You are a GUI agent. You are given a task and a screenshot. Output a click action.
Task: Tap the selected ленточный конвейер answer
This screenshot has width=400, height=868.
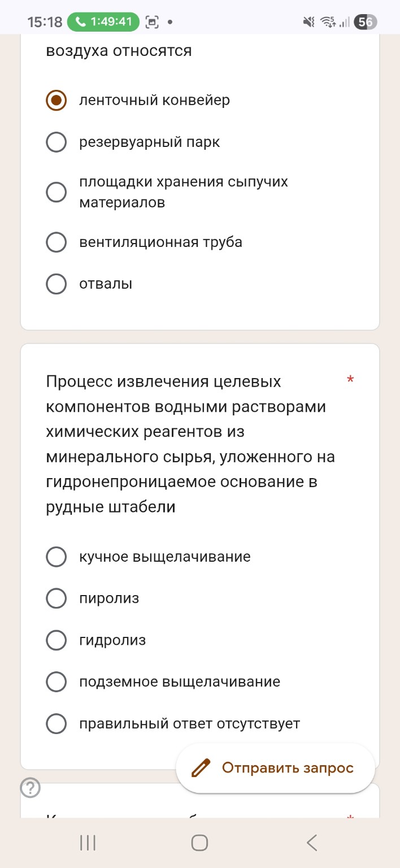56,101
